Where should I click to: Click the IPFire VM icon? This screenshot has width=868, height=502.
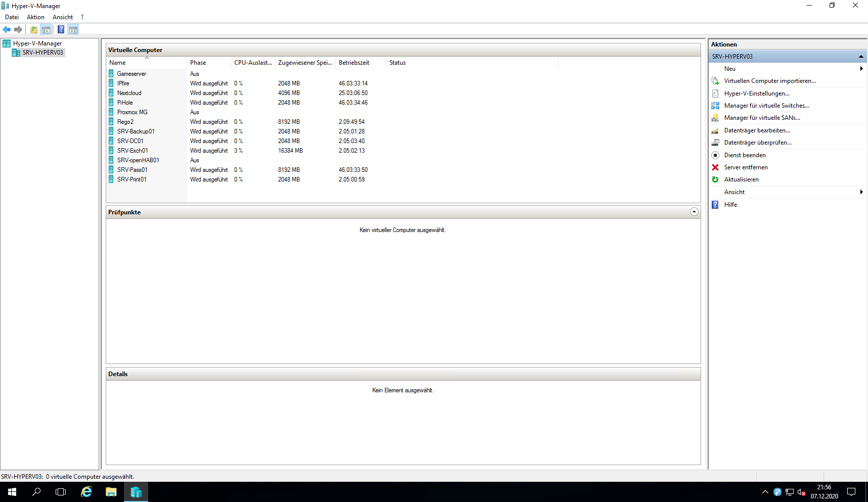coord(111,83)
